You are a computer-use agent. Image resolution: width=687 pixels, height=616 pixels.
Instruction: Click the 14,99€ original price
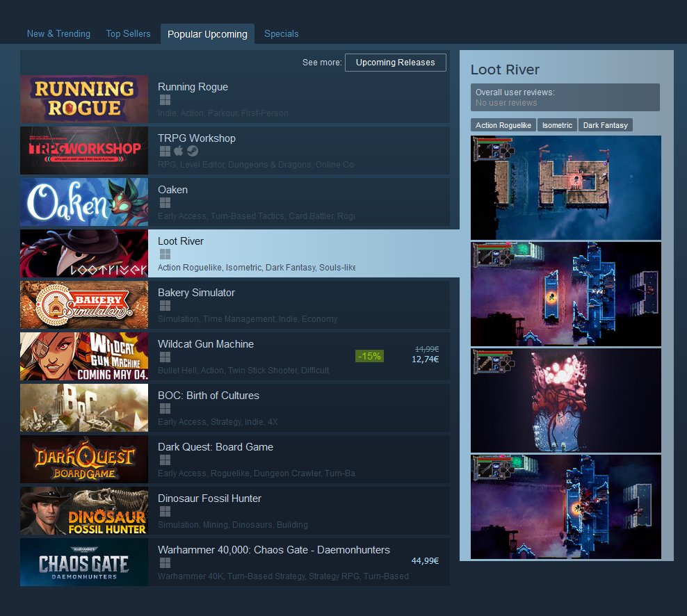pos(427,349)
